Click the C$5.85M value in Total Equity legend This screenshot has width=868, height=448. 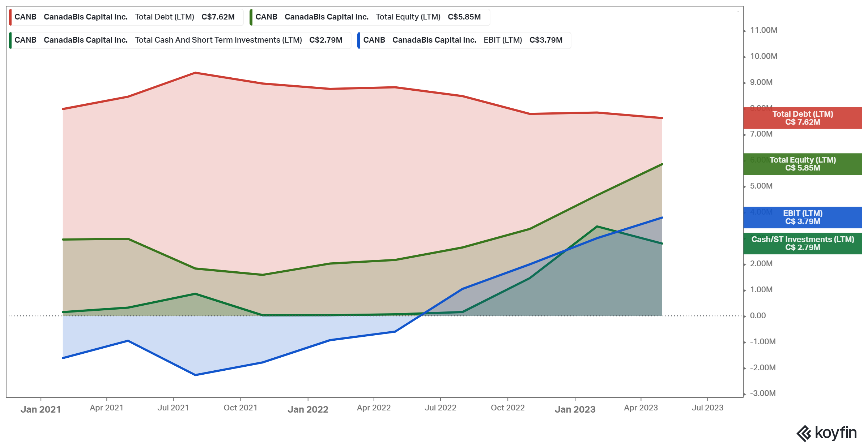[464, 17]
